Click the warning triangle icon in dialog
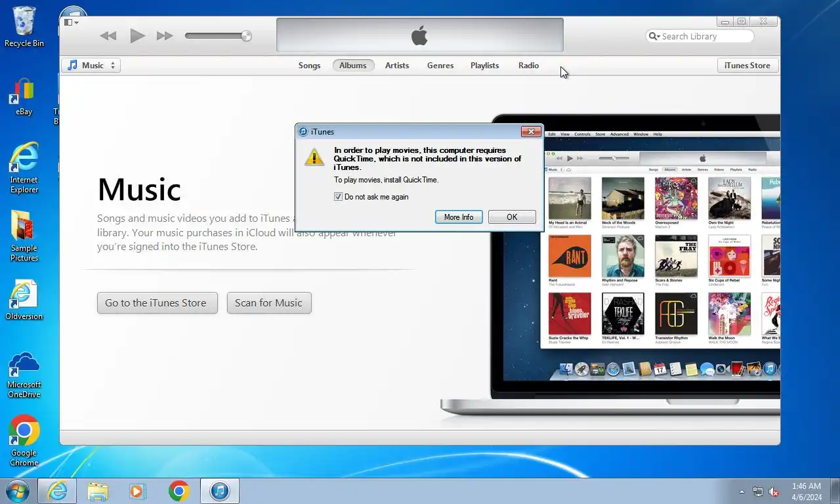840x504 pixels. tap(314, 156)
